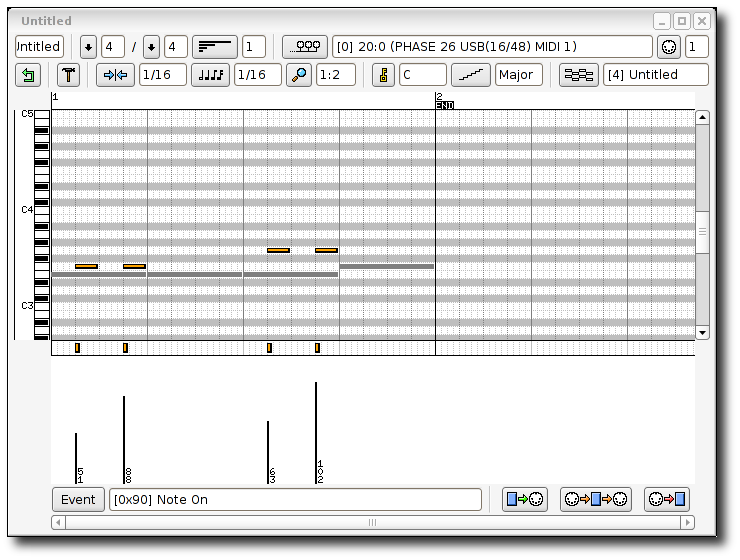
Task: Open grid snap selector button
Action: click(115, 75)
